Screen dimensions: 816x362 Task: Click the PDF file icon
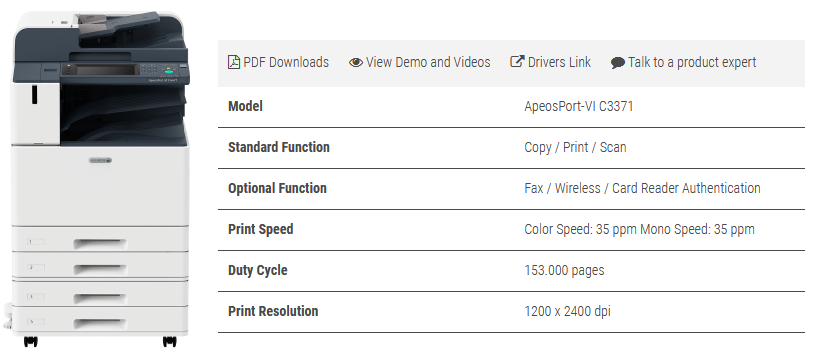pos(234,62)
